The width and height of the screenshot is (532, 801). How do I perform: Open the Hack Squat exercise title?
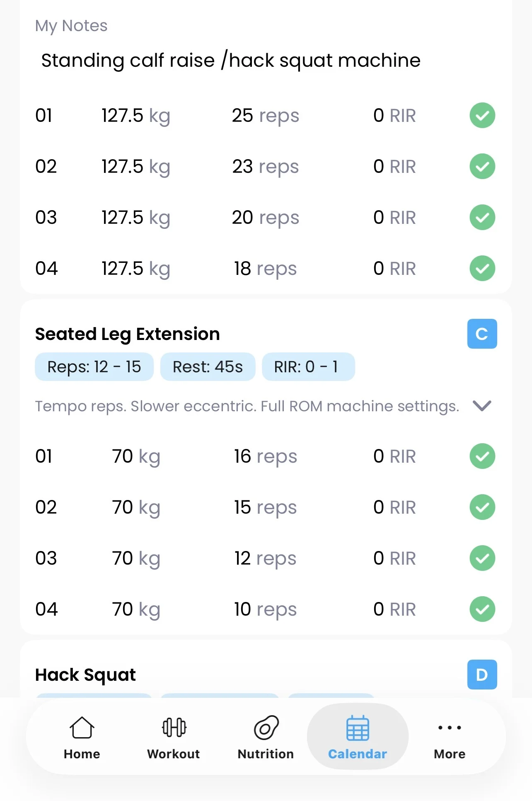pyautogui.click(x=85, y=675)
